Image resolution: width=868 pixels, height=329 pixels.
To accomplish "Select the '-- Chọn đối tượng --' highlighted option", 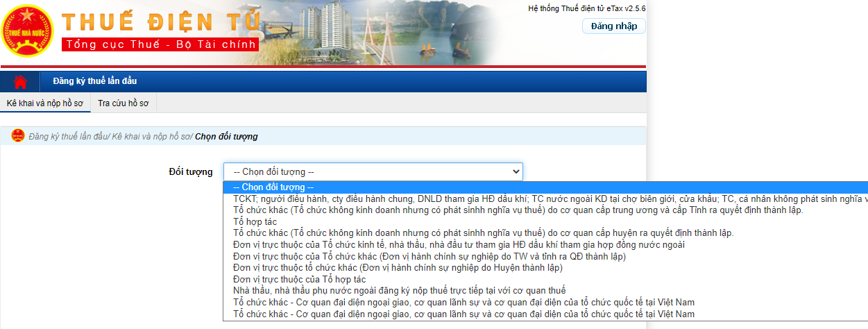I will point(545,187).
